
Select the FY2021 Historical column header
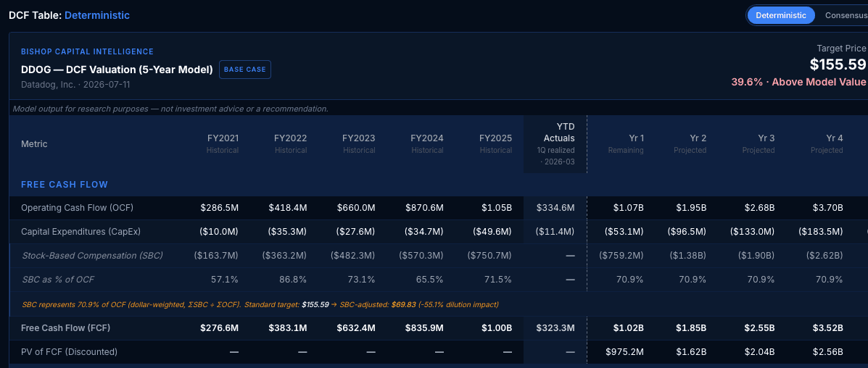pos(223,144)
